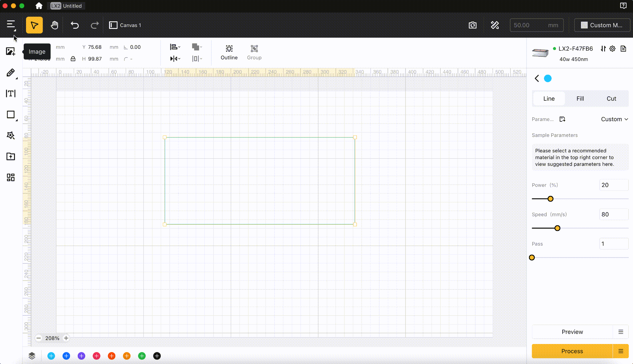
Task: Activate the hand pan tool
Action: tap(54, 25)
